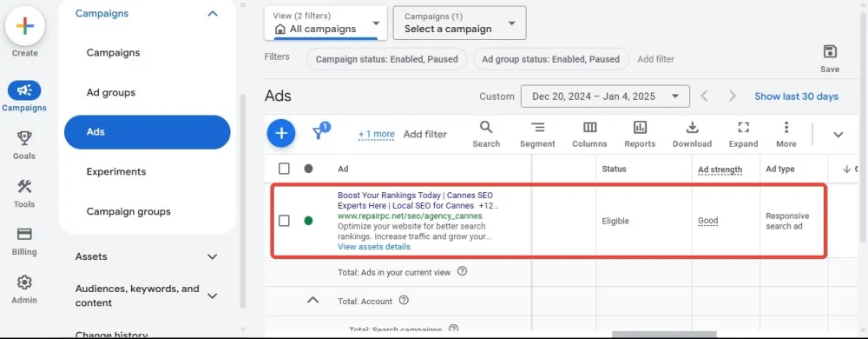Image resolution: width=868 pixels, height=339 pixels.
Task: Expand the Assets section
Action: (x=213, y=256)
